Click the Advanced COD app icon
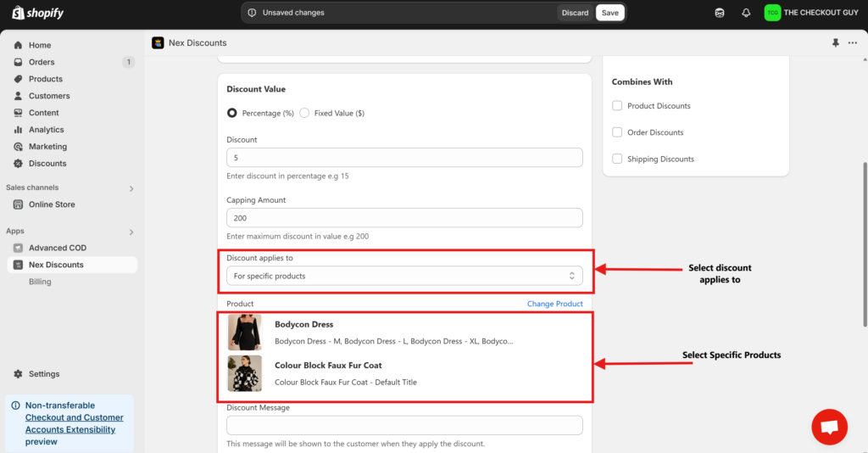The image size is (868, 453). point(19,248)
